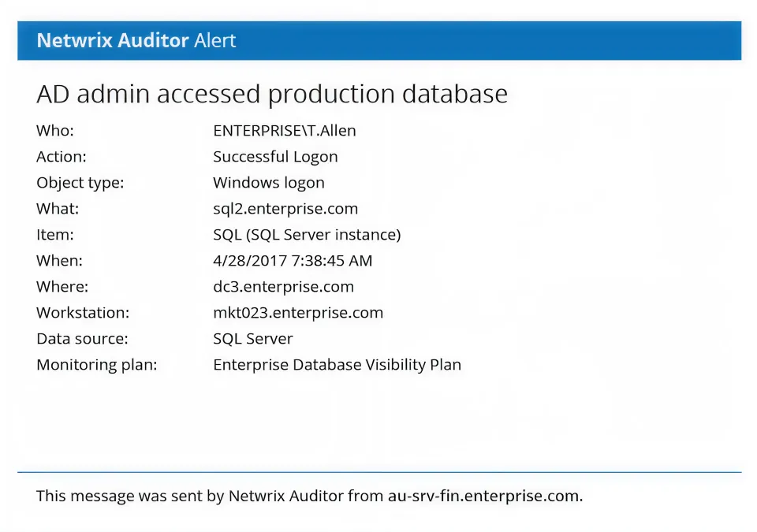Image resolution: width=757 pixels, height=532 pixels.
Task: Click the Object type: field label
Action: tap(80, 183)
